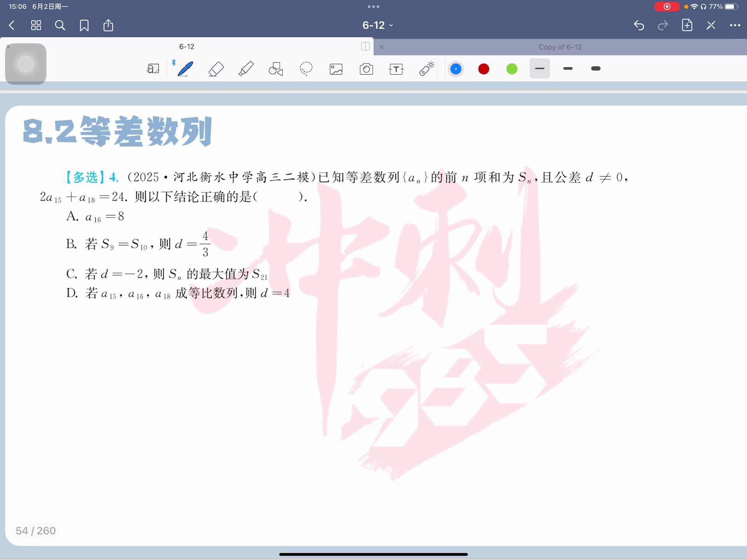
Task: Undo the last stroke
Action: tap(639, 26)
